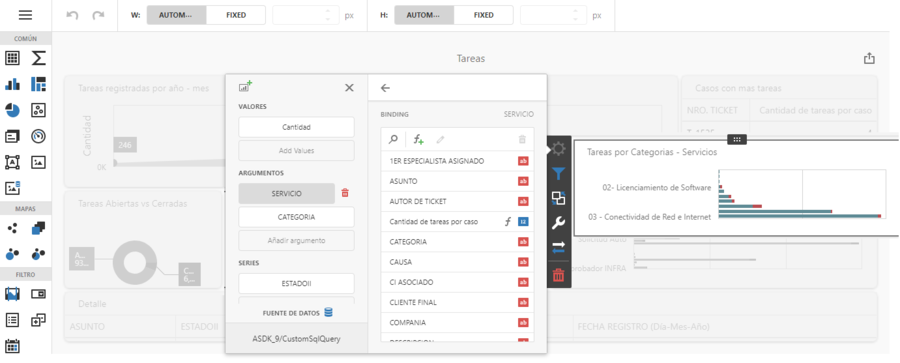This screenshot has width=900, height=363.
Task: Add a Pie chart item from toolbox
Action: coord(13,110)
